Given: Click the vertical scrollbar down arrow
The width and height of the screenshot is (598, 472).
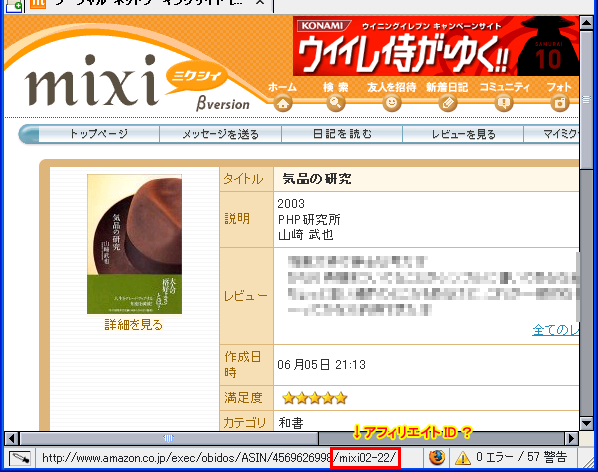Looking at the screenshot, I should (586, 422).
